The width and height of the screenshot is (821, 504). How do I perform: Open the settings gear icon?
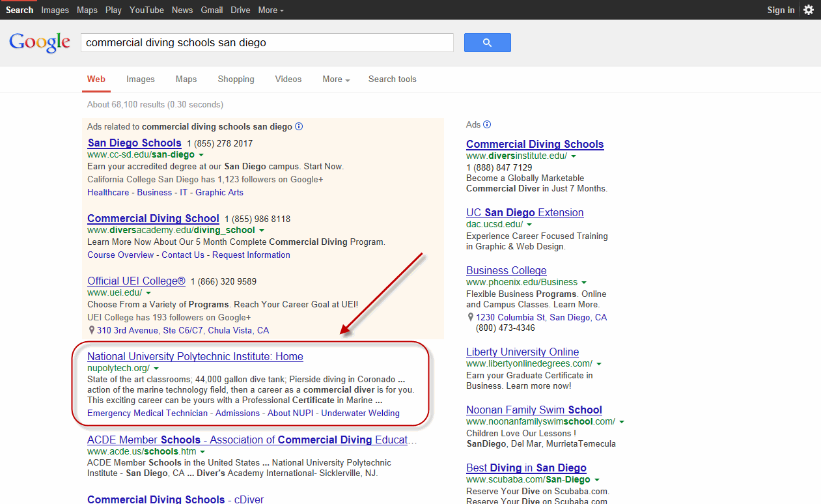coord(808,10)
